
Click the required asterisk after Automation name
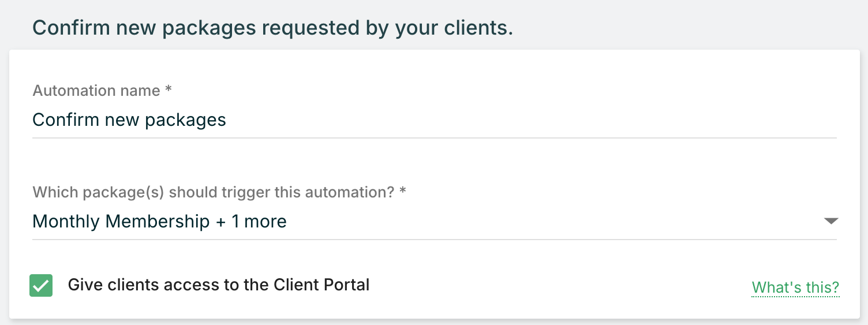click(x=169, y=90)
